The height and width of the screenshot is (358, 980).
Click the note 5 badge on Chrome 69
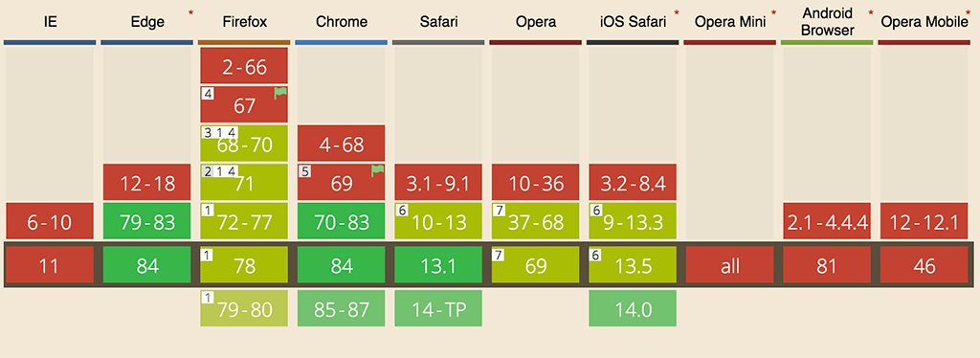(x=304, y=171)
